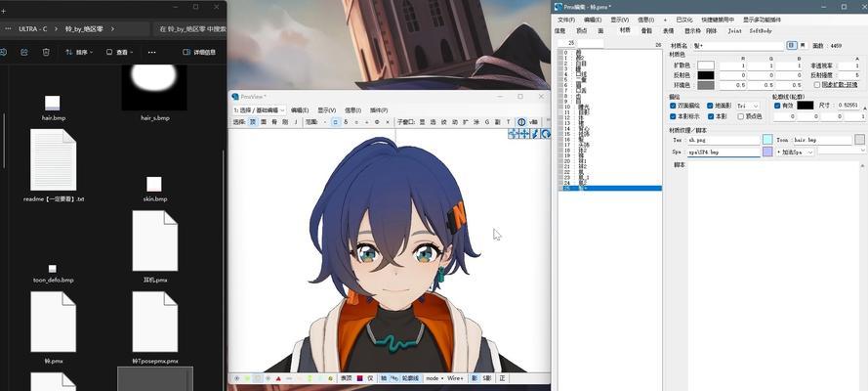Toggle the 本影 checkbox
Viewport: 868px width, 391px height.
(x=710, y=116)
